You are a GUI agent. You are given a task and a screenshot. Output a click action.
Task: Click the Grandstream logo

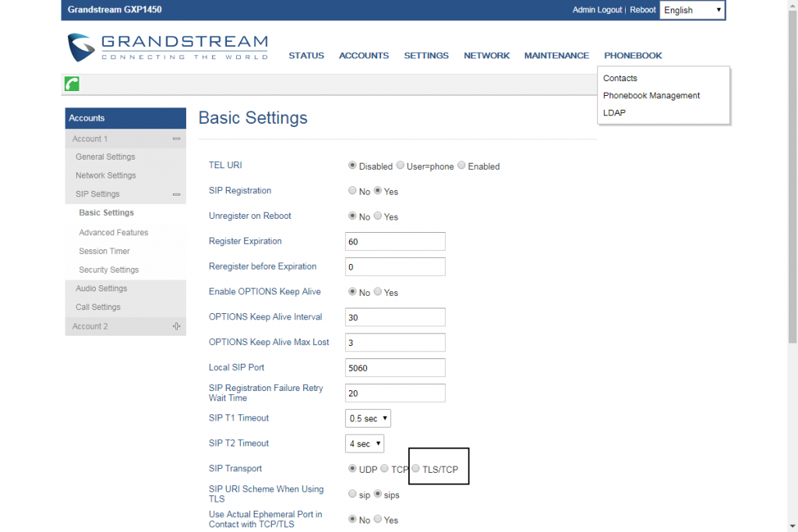coord(168,48)
